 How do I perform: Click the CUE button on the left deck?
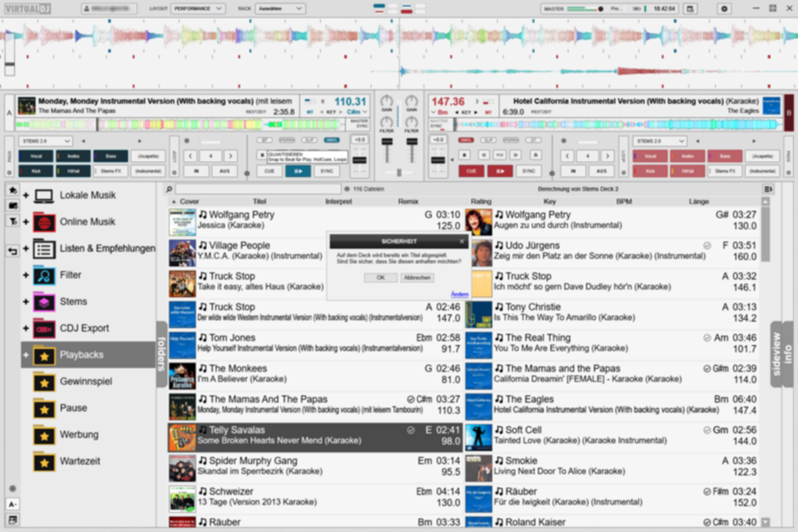(269, 171)
